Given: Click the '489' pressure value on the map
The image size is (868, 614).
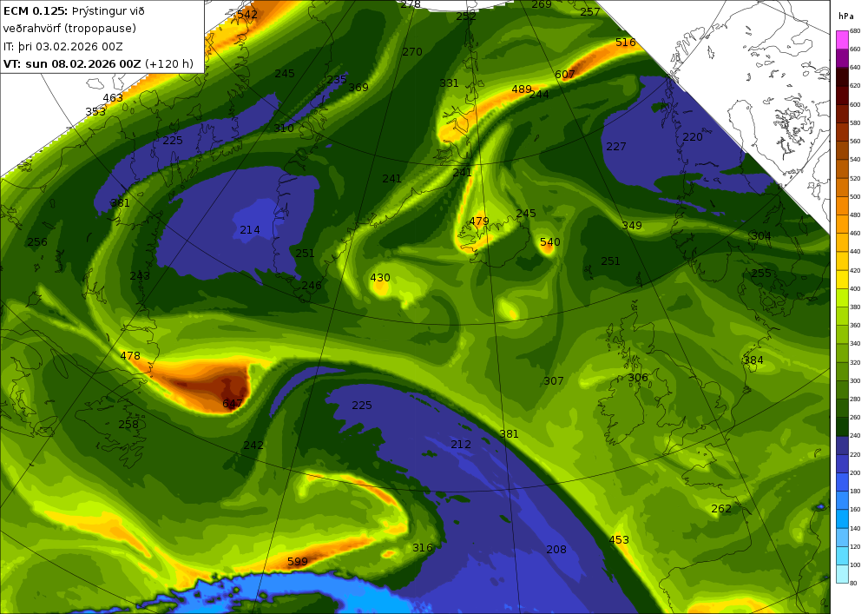Looking at the screenshot, I should 522,89.
